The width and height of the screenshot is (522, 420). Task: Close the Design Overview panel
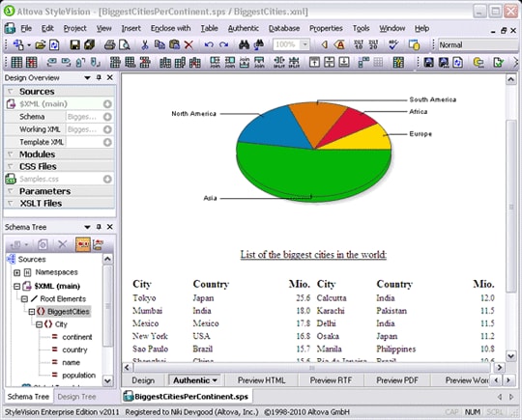[110, 77]
